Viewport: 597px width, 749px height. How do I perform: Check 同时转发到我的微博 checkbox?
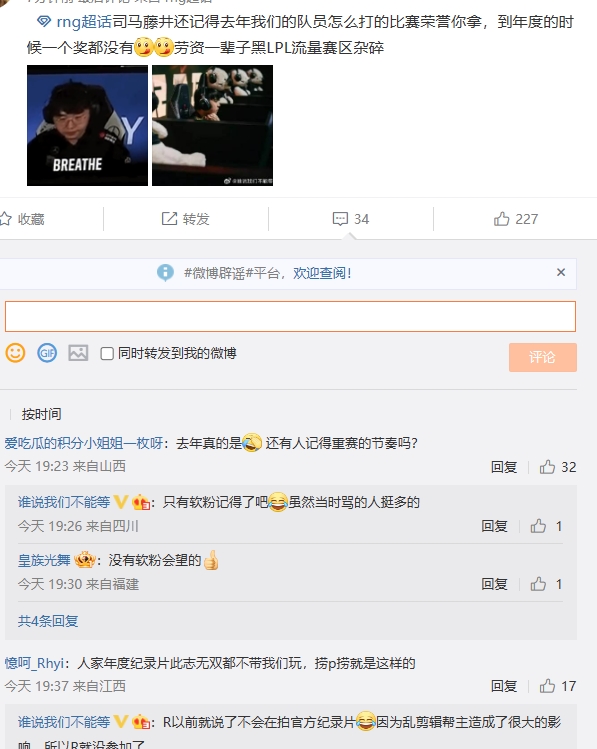point(107,353)
